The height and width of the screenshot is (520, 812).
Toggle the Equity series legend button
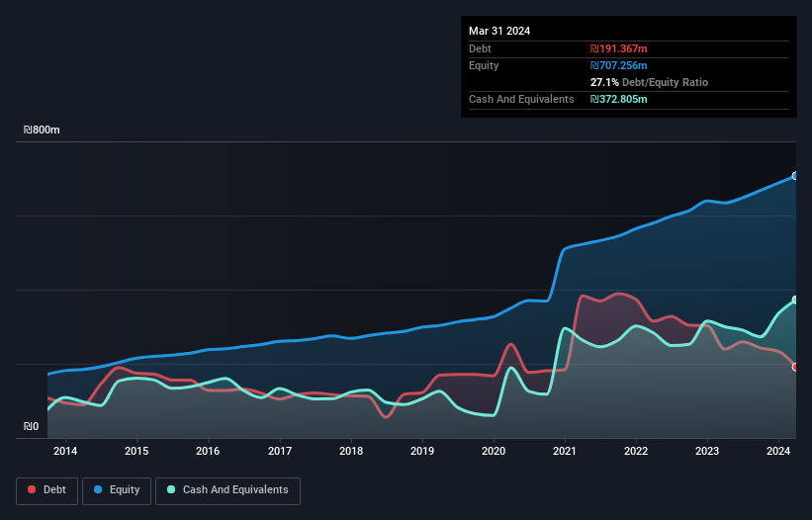click(x=117, y=490)
